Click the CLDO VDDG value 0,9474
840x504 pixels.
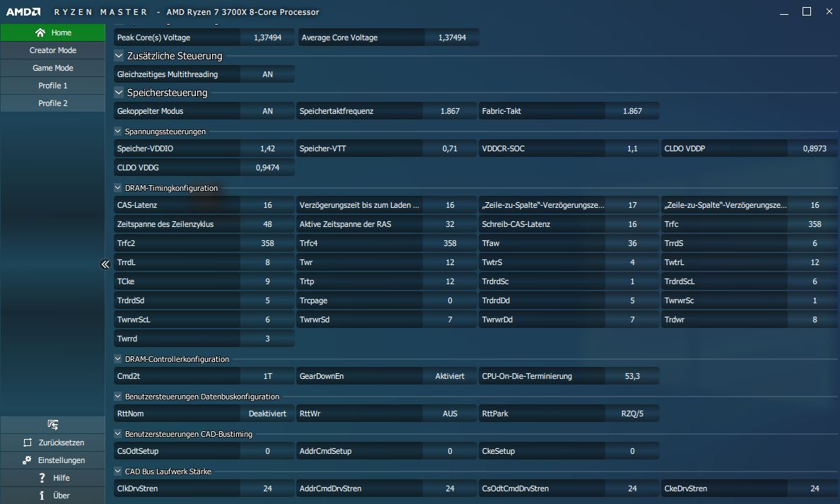267,168
